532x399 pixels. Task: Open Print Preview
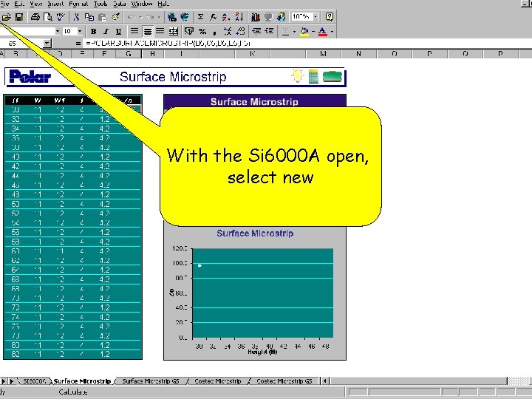48,17
